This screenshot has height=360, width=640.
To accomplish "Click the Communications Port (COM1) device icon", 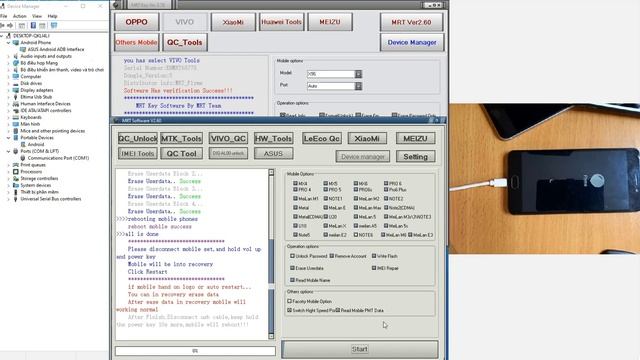I will click(23, 158).
